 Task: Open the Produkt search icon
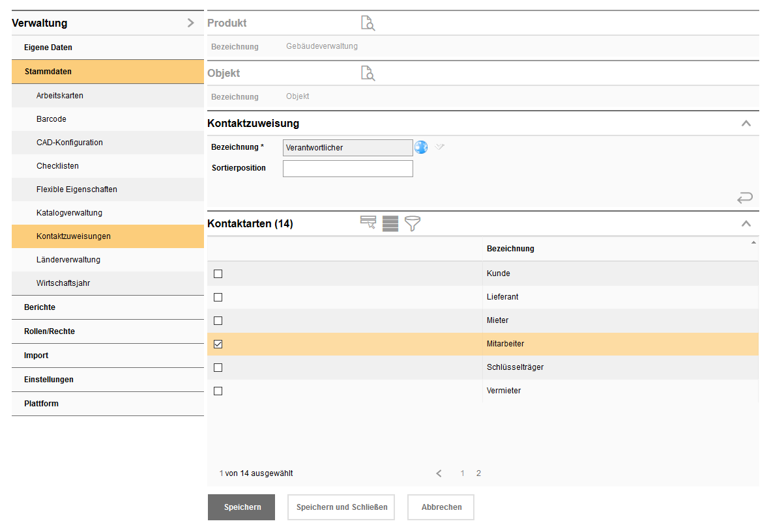click(x=368, y=23)
